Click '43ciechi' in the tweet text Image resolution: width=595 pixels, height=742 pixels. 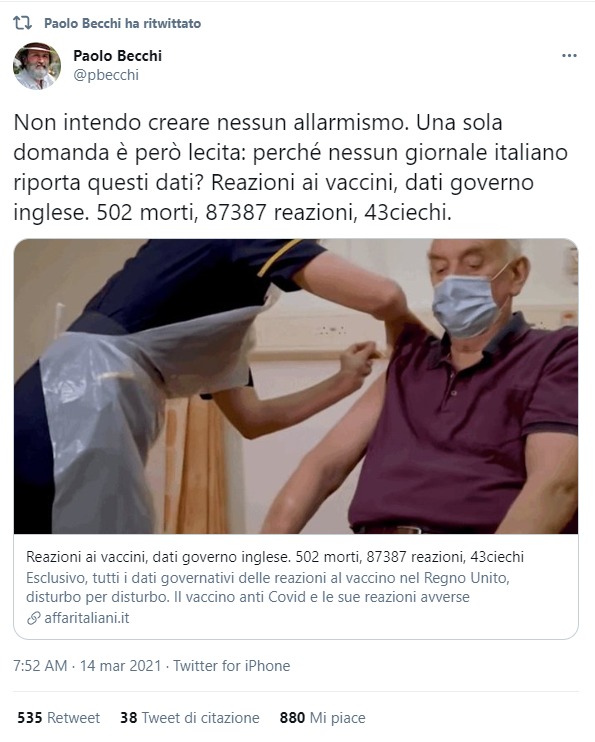point(408,212)
